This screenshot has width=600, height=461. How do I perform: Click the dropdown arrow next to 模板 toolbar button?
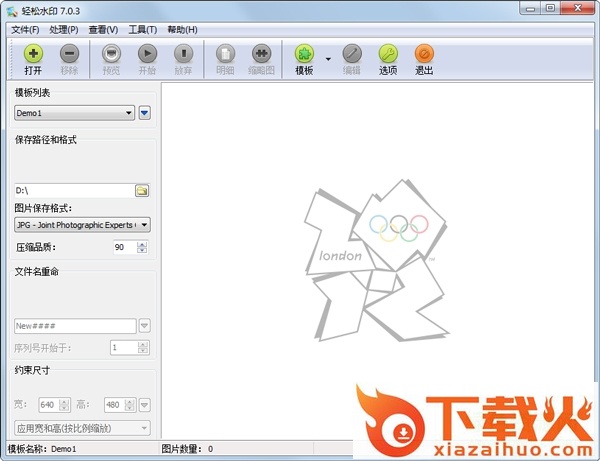pos(328,59)
